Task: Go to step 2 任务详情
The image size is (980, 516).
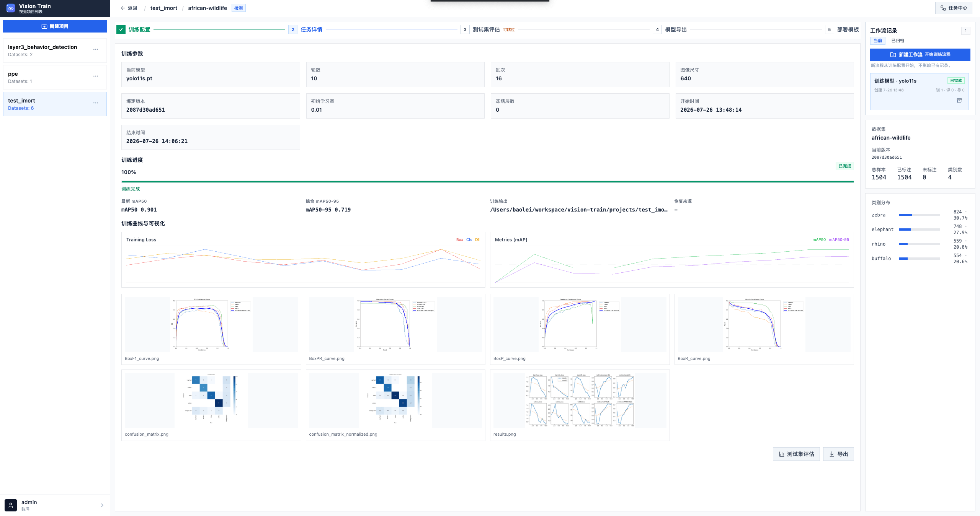Action: [x=305, y=29]
